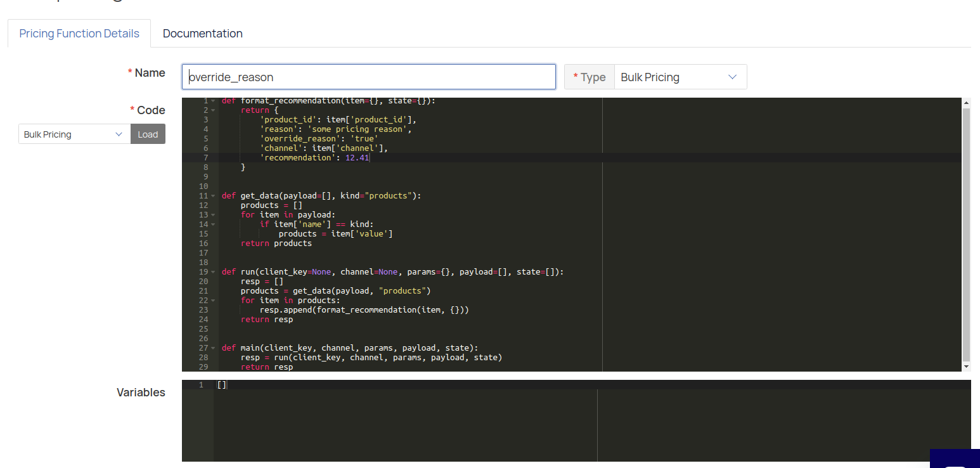Click the code line "return products"
This screenshot has height=468, width=980.
click(276, 244)
